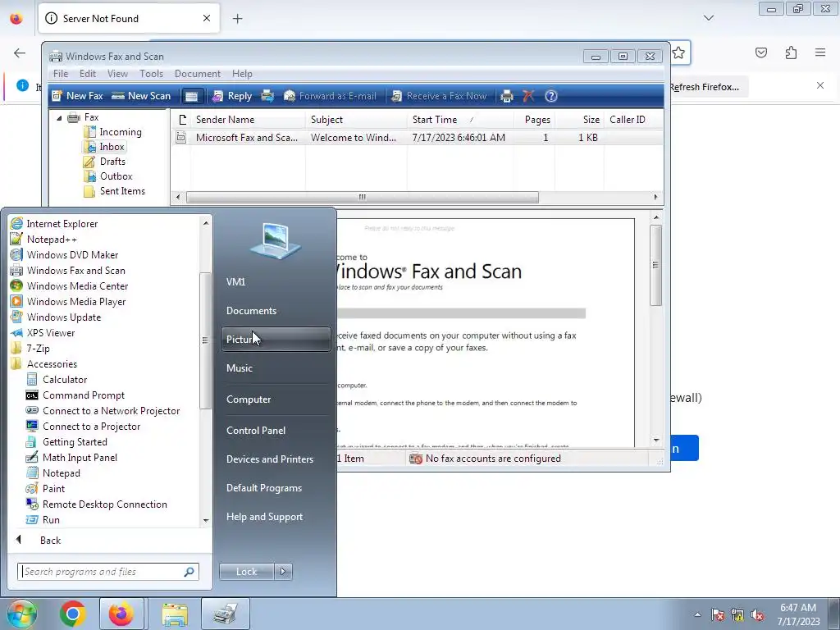Screen dimensions: 840x630
Task: Sort by the Pages column header
Action: coord(535,120)
